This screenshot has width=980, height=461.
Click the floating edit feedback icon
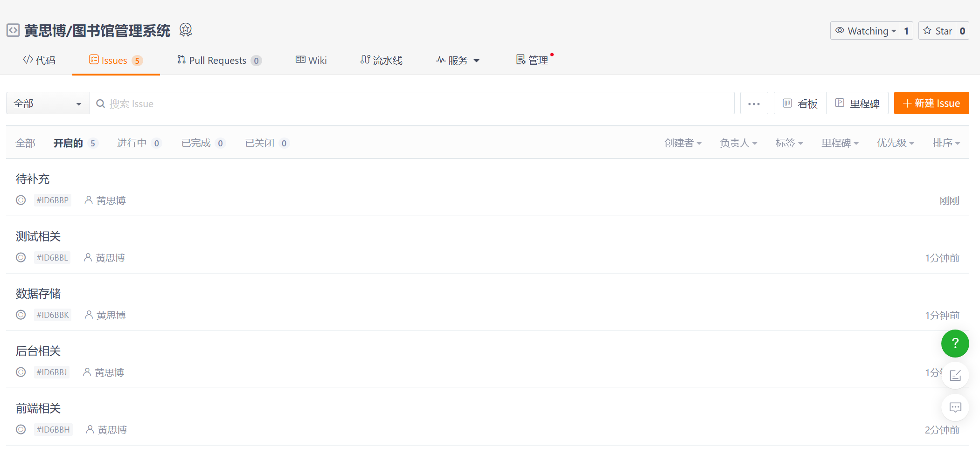coord(955,375)
